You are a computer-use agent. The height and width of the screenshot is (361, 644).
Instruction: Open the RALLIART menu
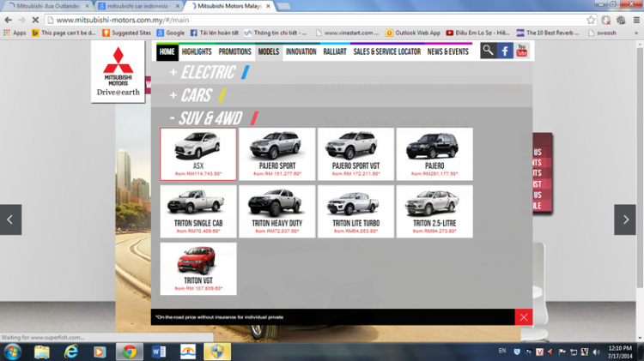[x=335, y=51]
